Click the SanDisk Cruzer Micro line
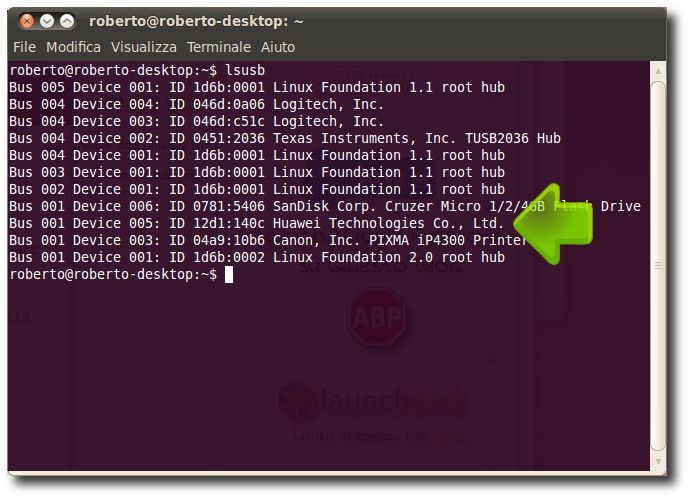690x499 pixels. point(325,206)
